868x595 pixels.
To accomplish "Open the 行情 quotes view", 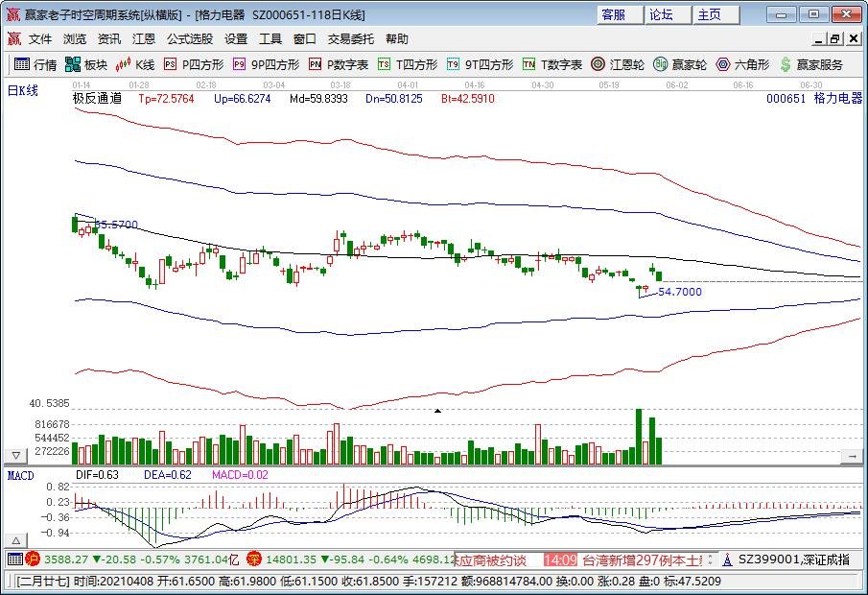I will click(x=35, y=65).
